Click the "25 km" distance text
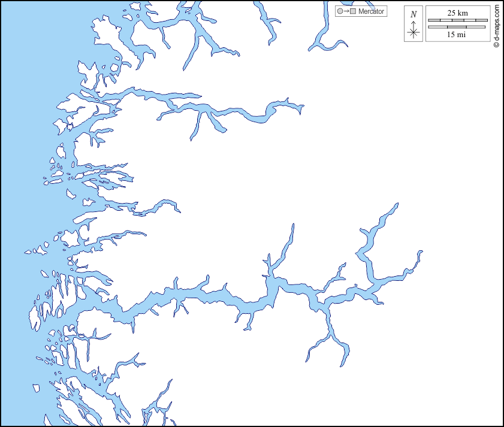 [457, 13]
